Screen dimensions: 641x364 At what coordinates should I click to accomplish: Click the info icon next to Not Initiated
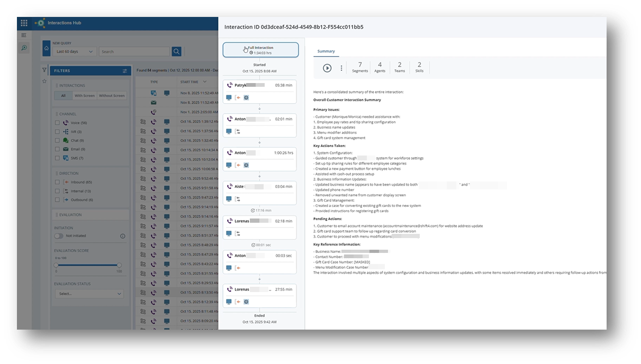(122, 236)
